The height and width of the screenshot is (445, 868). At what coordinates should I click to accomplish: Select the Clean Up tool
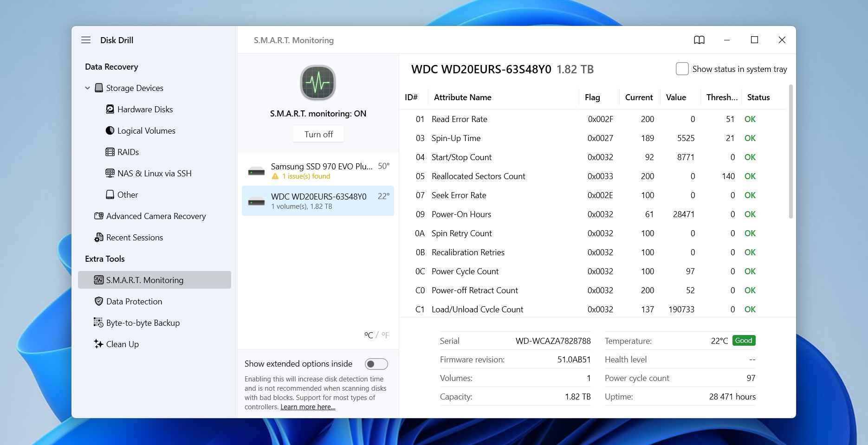point(123,344)
